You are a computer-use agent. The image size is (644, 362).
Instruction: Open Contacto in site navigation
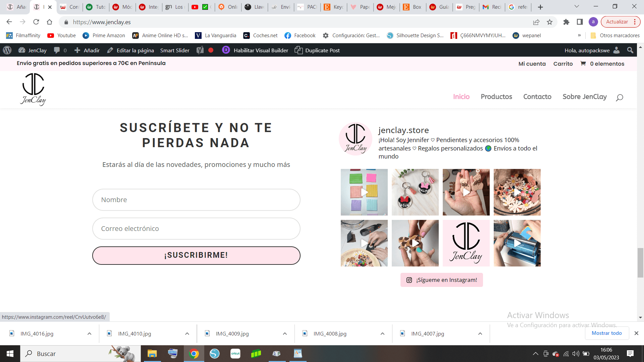[x=537, y=97]
